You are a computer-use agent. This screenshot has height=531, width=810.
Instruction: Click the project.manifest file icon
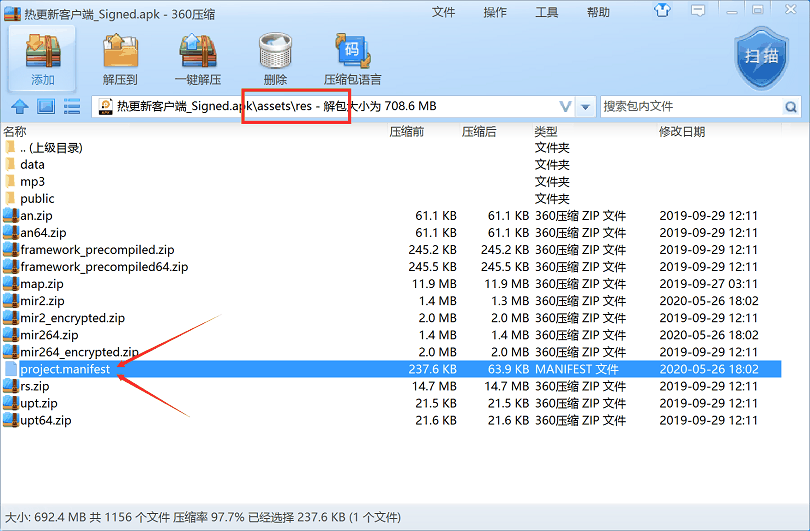(x=11, y=369)
